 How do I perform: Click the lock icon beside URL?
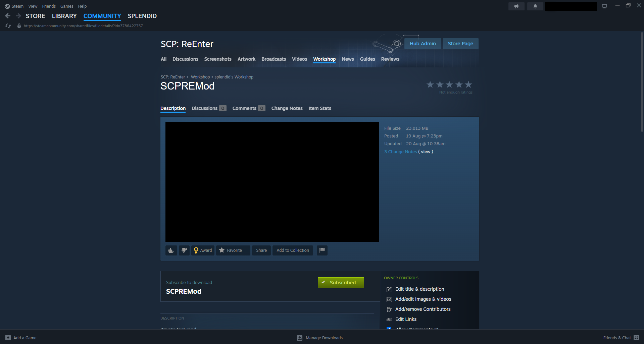[19, 26]
